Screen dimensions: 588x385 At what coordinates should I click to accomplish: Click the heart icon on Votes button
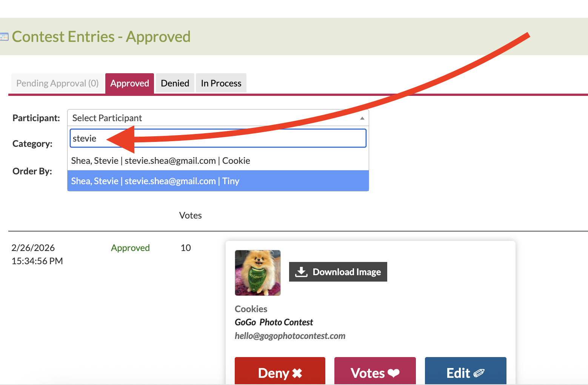pyautogui.click(x=394, y=373)
